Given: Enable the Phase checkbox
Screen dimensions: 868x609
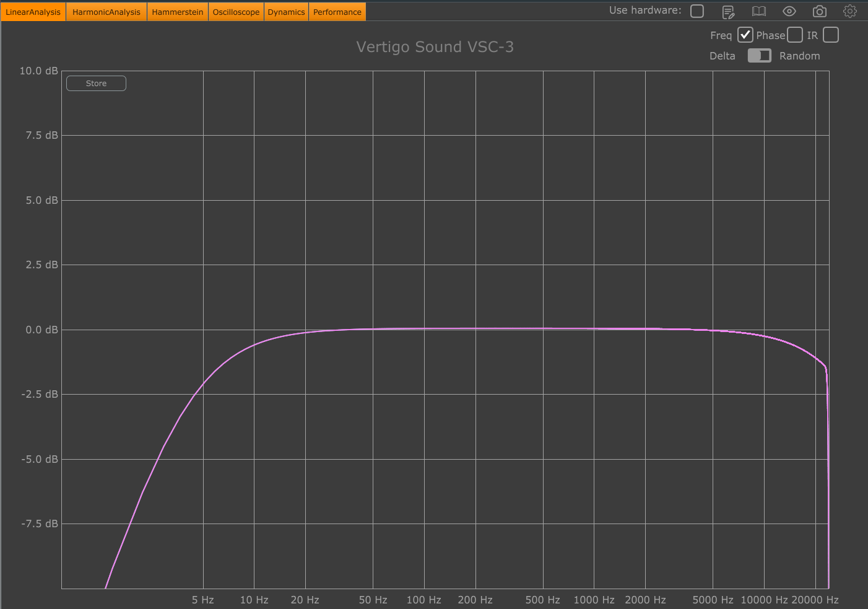Looking at the screenshot, I should 795,35.
